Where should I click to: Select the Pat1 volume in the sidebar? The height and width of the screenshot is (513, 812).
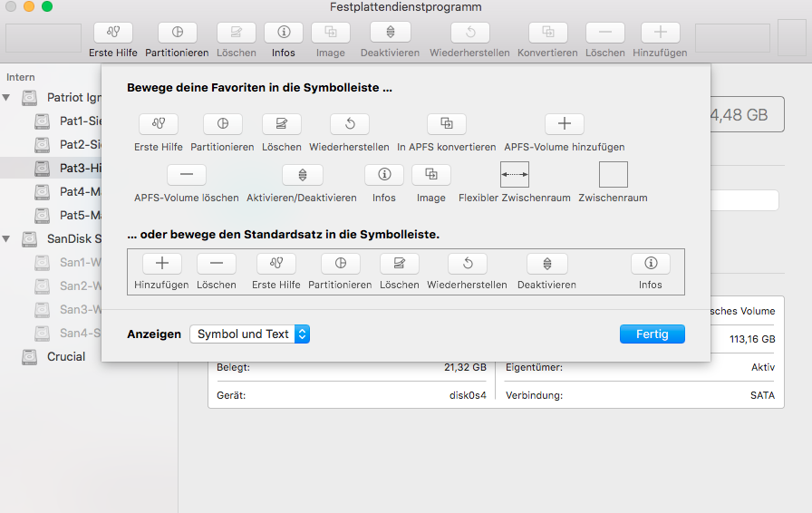[72, 121]
